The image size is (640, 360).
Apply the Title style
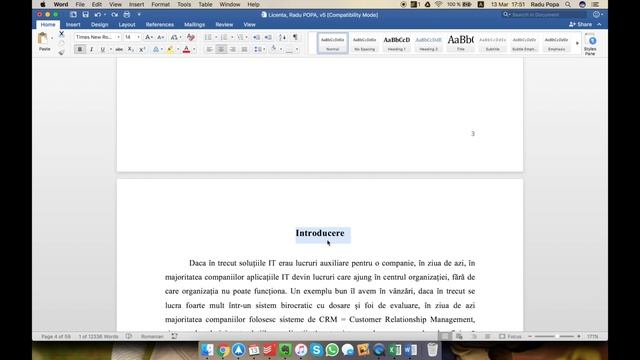point(460,43)
